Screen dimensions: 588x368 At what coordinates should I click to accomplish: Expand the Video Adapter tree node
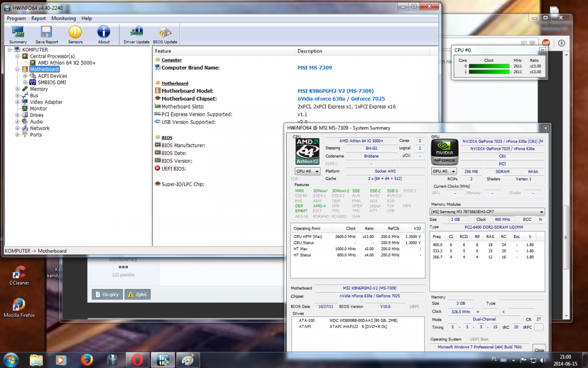click(18, 102)
